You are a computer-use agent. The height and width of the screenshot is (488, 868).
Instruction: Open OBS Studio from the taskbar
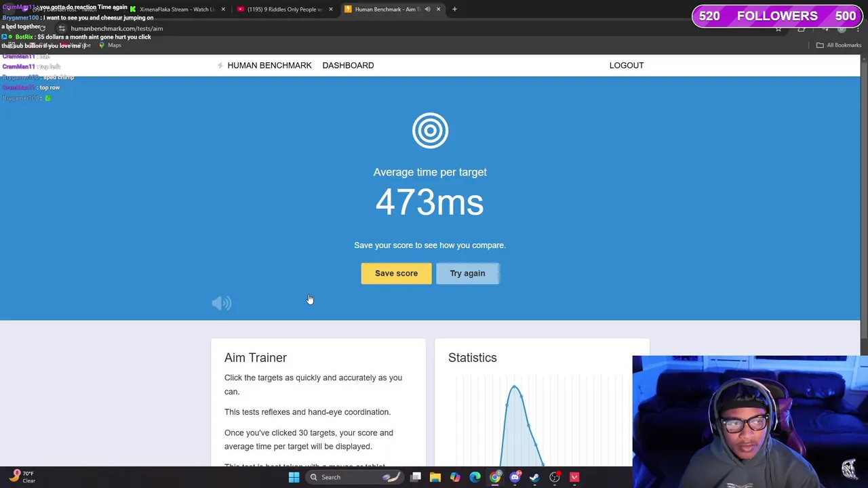click(x=555, y=477)
